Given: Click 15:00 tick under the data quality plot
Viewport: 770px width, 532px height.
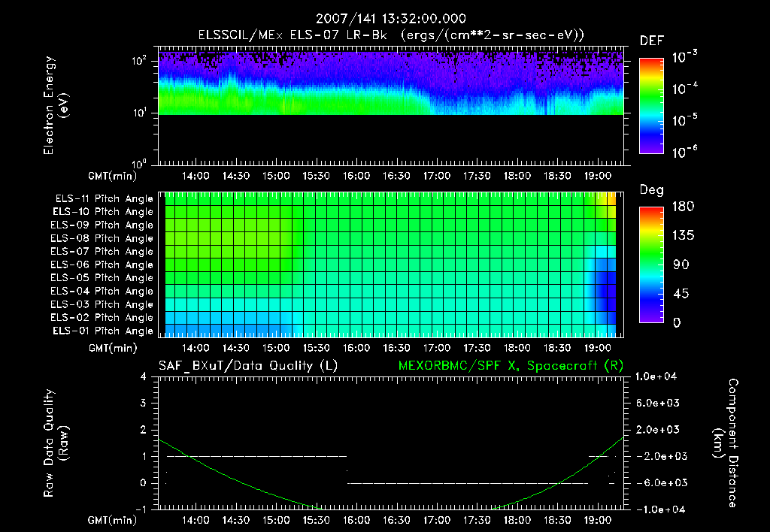Looking at the screenshot, I should [276, 521].
